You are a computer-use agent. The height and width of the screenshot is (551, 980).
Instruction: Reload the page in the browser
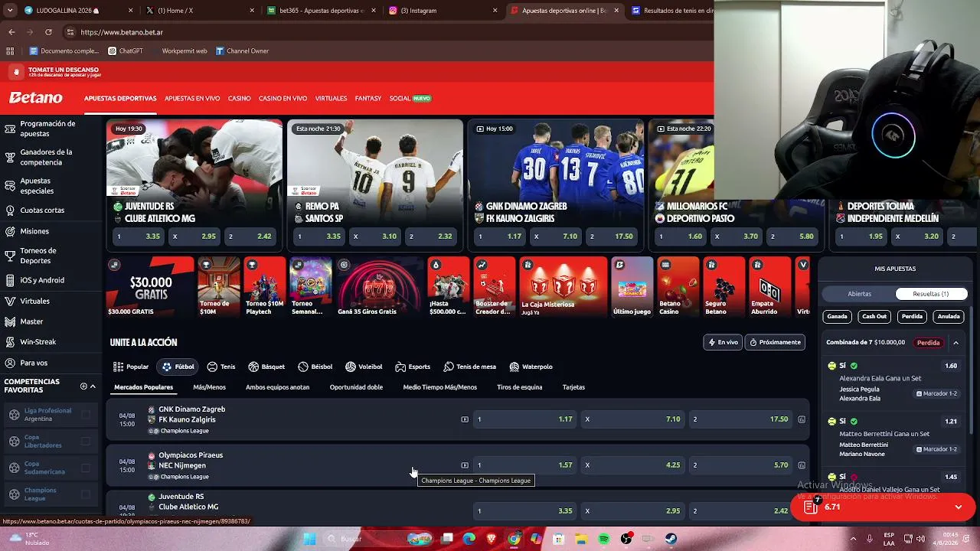tap(48, 32)
